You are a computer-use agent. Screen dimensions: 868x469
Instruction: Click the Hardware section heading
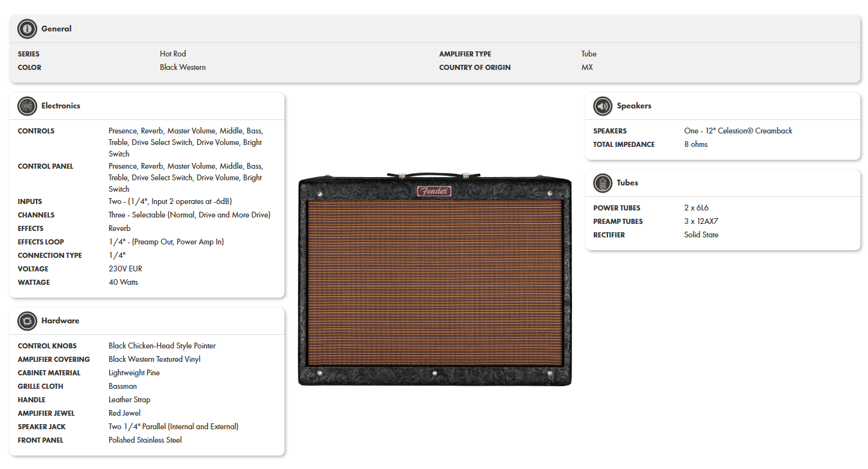point(60,321)
